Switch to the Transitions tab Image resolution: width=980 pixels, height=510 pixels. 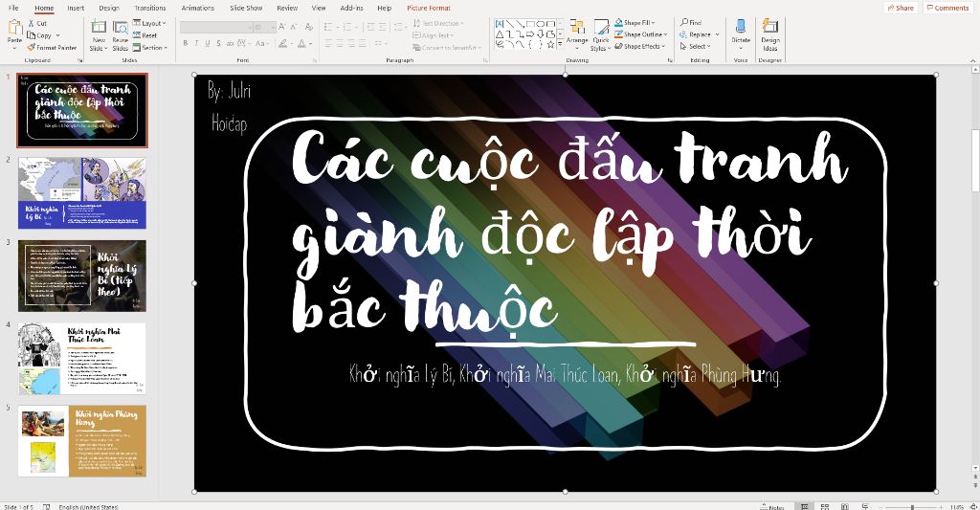(150, 8)
